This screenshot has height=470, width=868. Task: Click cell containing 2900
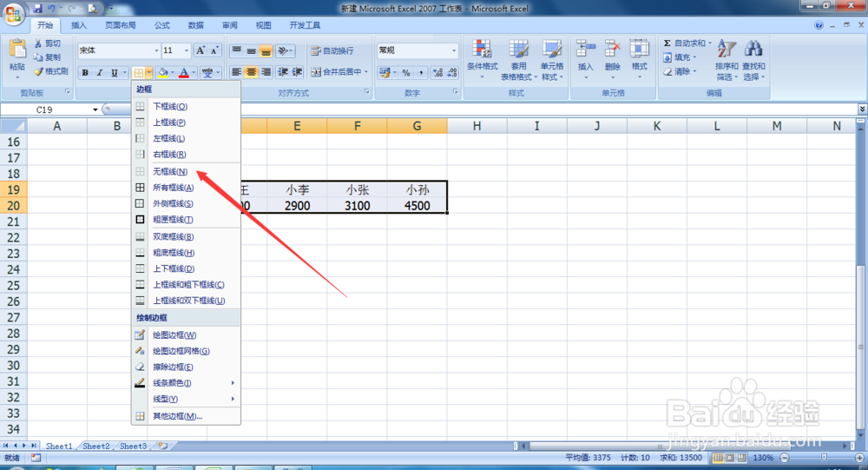tap(297, 206)
